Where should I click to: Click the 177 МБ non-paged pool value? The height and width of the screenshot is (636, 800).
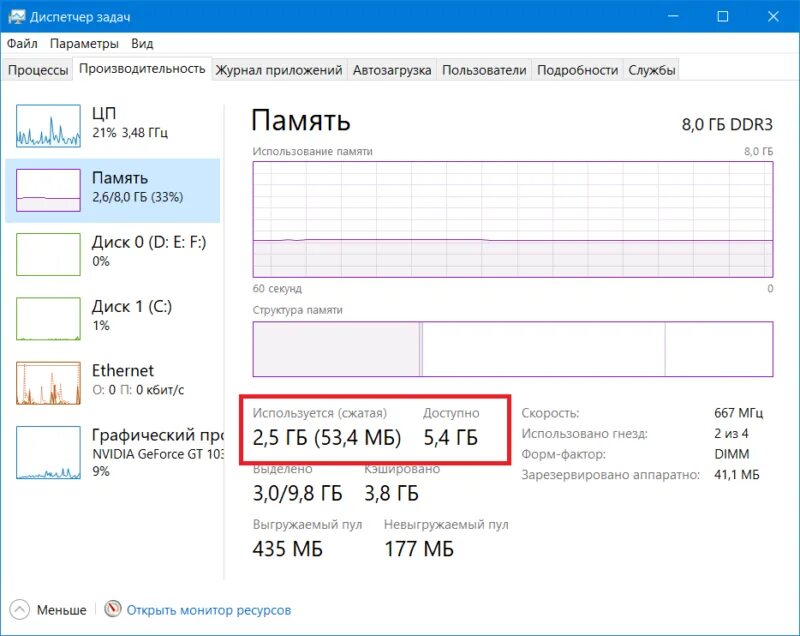pyautogui.click(x=419, y=549)
